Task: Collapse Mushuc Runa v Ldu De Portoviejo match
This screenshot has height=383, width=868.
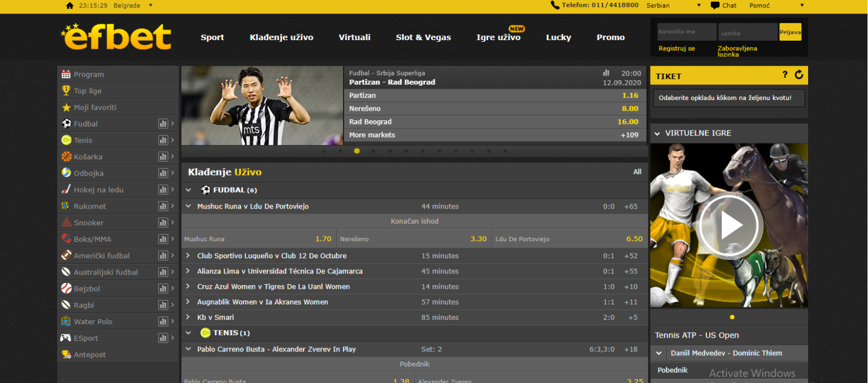Action: pos(189,206)
